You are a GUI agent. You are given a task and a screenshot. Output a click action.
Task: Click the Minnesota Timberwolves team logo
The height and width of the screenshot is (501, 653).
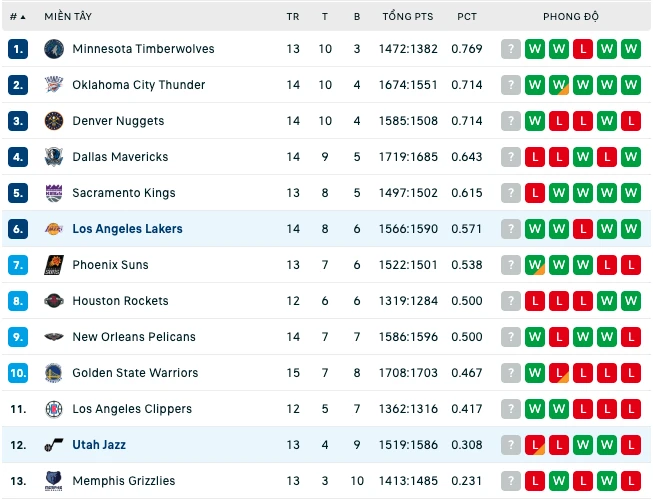pos(54,49)
